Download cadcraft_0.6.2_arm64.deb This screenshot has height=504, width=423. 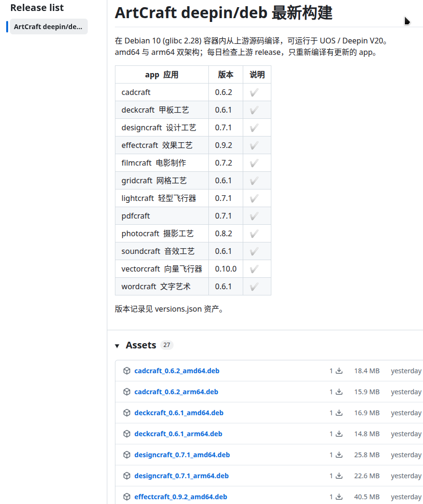pyautogui.click(x=176, y=391)
